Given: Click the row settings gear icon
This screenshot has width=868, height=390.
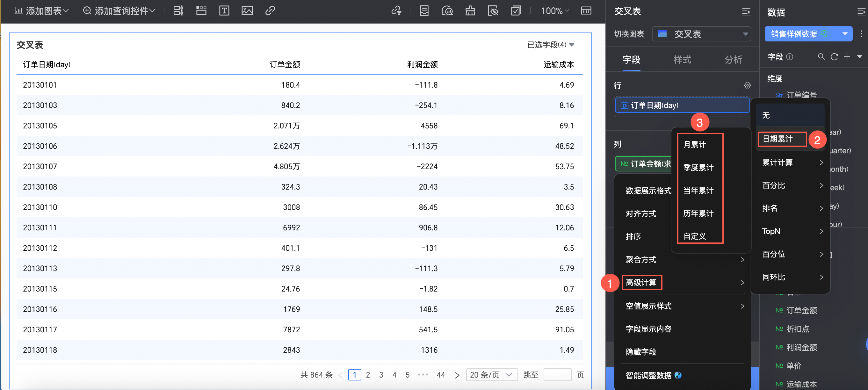Looking at the screenshot, I should (747, 86).
